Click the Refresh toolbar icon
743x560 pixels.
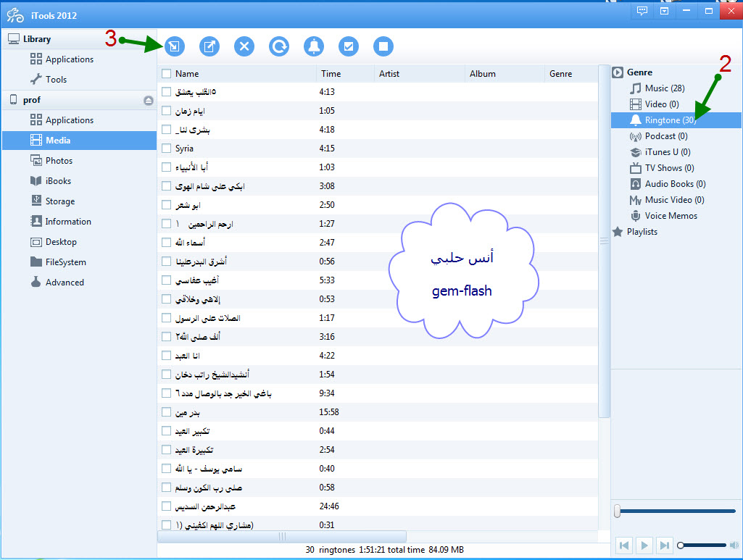279,46
